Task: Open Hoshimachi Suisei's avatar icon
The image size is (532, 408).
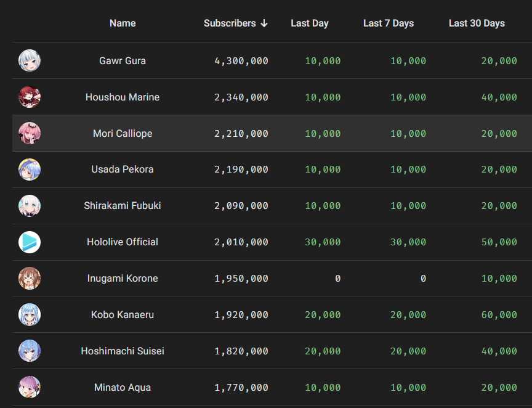Action: point(30,351)
